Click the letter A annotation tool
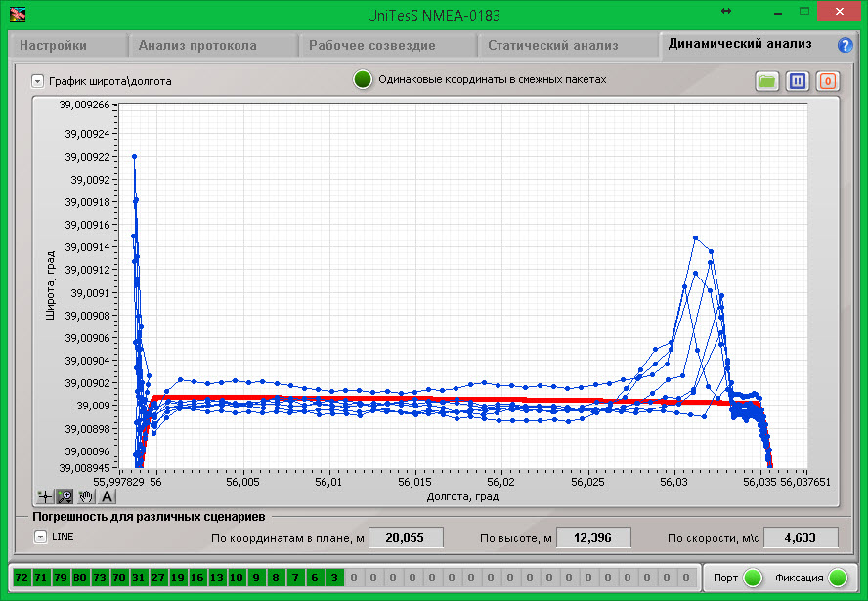 coord(107,496)
